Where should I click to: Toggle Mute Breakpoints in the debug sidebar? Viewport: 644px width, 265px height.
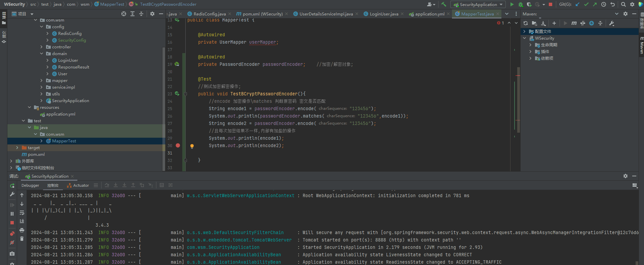[x=12, y=242]
